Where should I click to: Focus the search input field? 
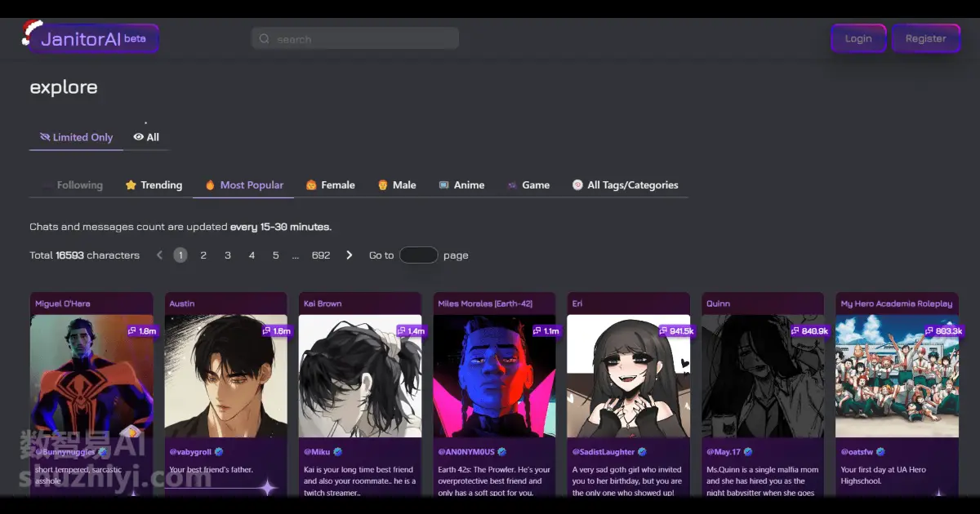pos(355,38)
